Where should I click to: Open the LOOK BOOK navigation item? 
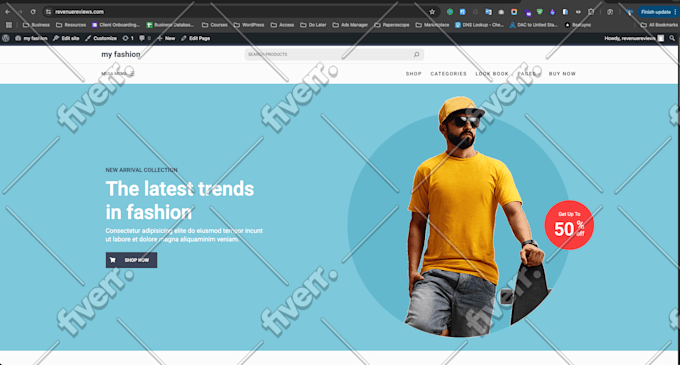492,74
